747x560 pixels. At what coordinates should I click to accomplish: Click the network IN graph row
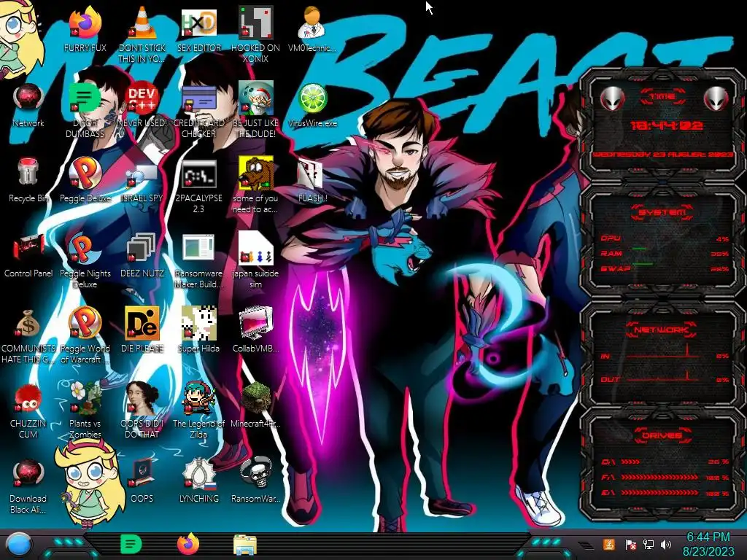pyautogui.click(x=665, y=355)
